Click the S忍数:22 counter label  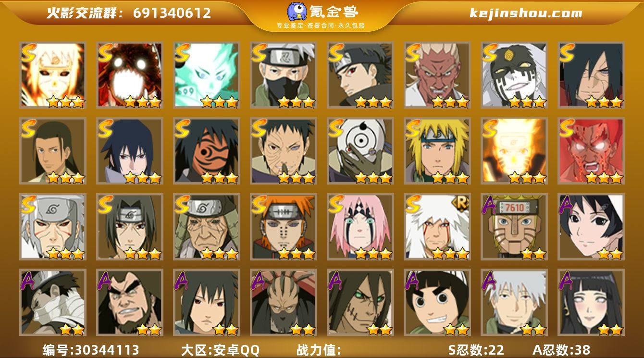476,350
